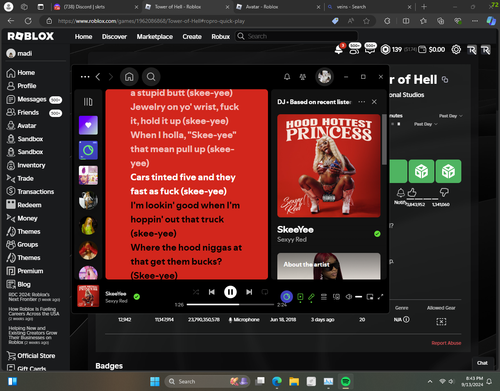
Task: Focus the Roblox search field
Action: tap(297, 36)
